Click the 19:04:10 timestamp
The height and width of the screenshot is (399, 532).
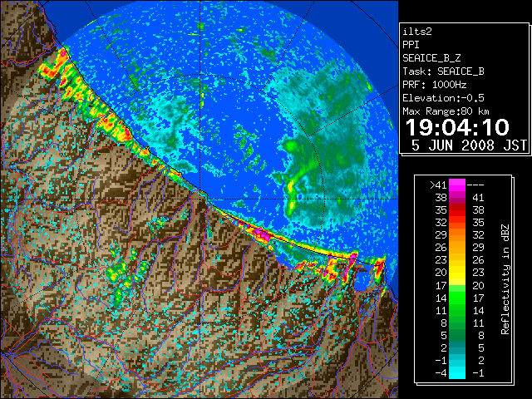(457, 127)
